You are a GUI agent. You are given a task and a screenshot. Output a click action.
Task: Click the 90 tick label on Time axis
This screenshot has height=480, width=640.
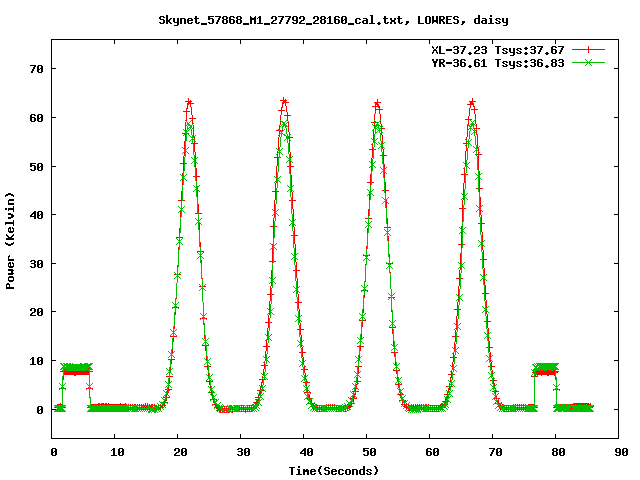tap(621, 452)
